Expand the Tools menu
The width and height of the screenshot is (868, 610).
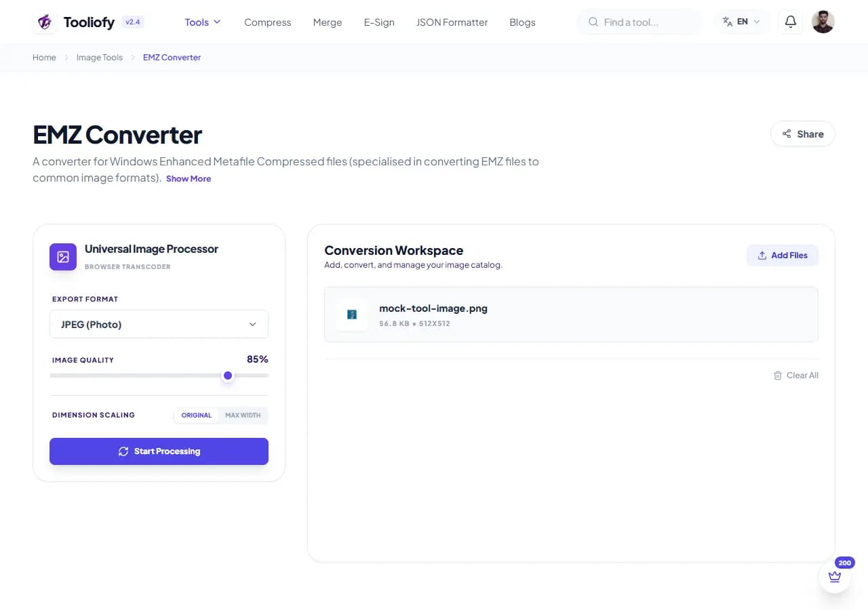[x=203, y=22]
